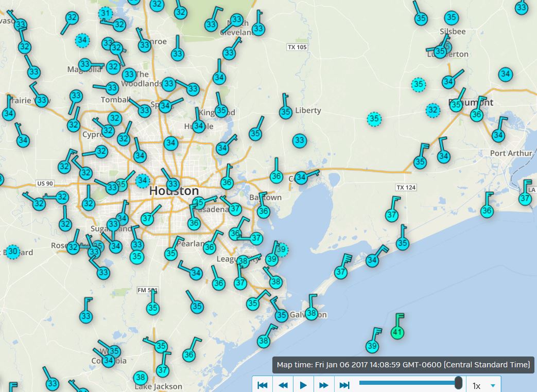This screenshot has width=537, height=392.
Task: Jump to the end of the timeline
Action: coord(344,385)
